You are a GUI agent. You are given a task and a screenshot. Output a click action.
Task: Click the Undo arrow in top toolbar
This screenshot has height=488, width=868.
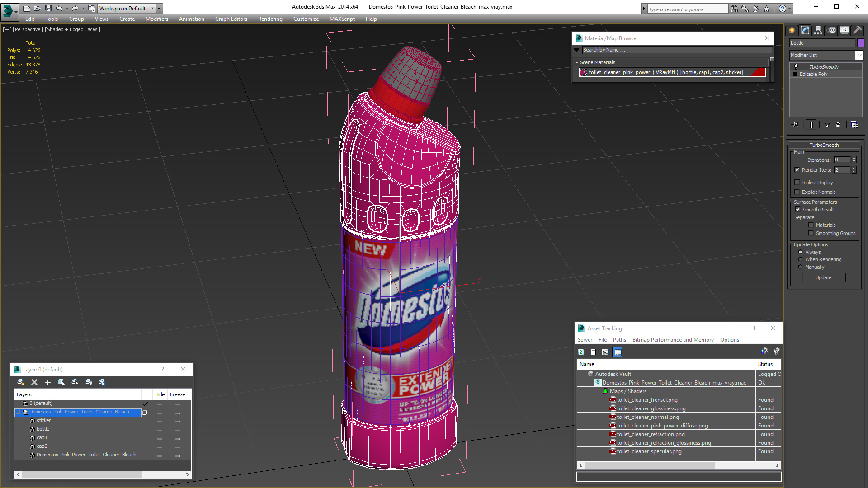(x=59, y=8)
